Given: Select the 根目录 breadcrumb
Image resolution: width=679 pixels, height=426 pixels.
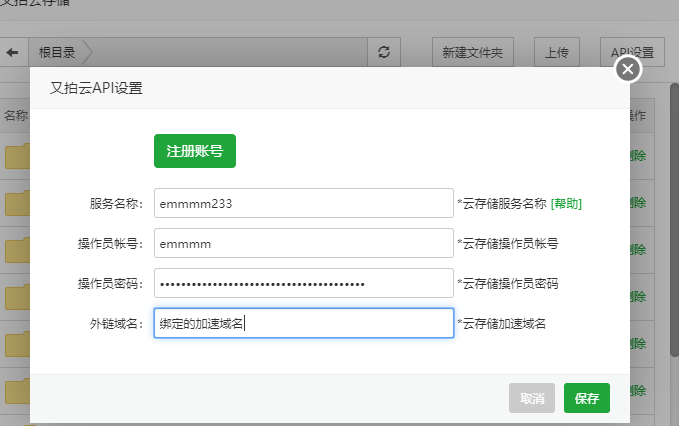Looking at the screenshot, I should 57,52.
